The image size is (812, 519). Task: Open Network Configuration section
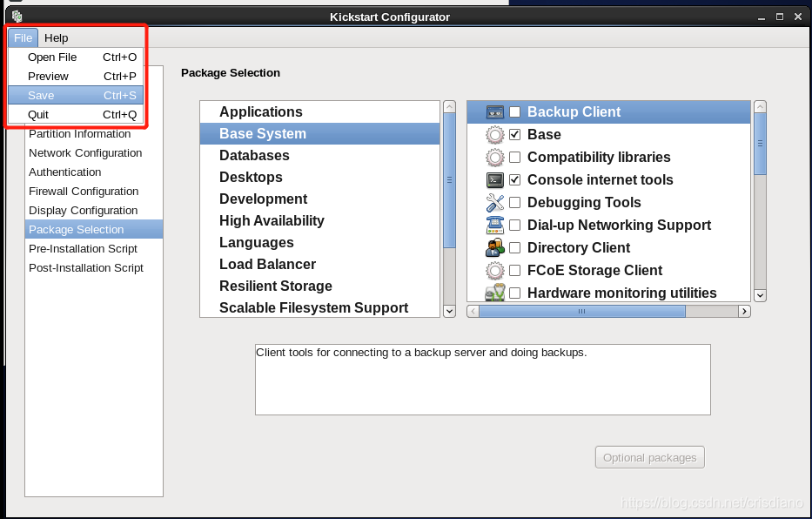click(94, 152)
